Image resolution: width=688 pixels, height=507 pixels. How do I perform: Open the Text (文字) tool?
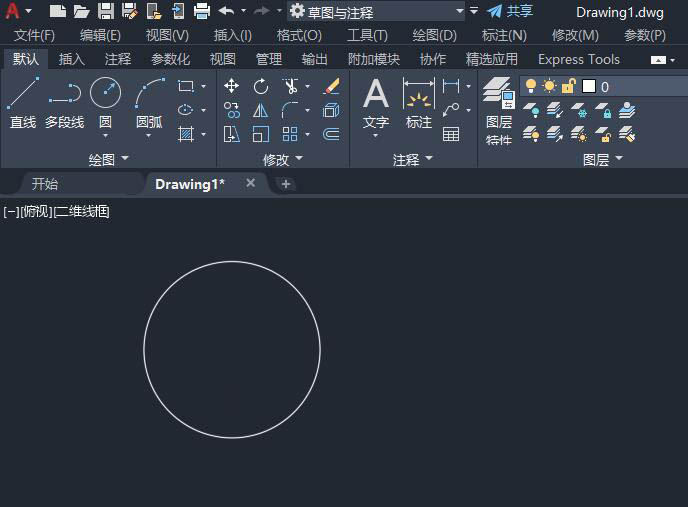click(376, 103)
